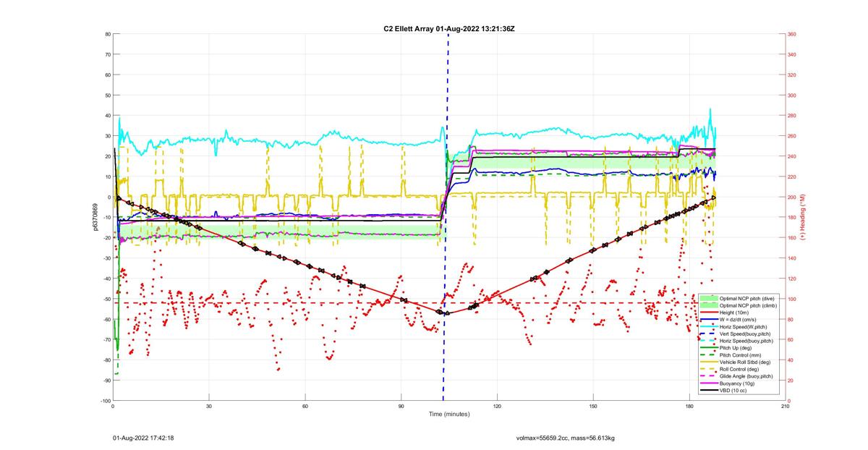868x450 pixels.
Task: Click legend entry "Optimal NCP pitch (dive)"
Action: coord(746,299)
